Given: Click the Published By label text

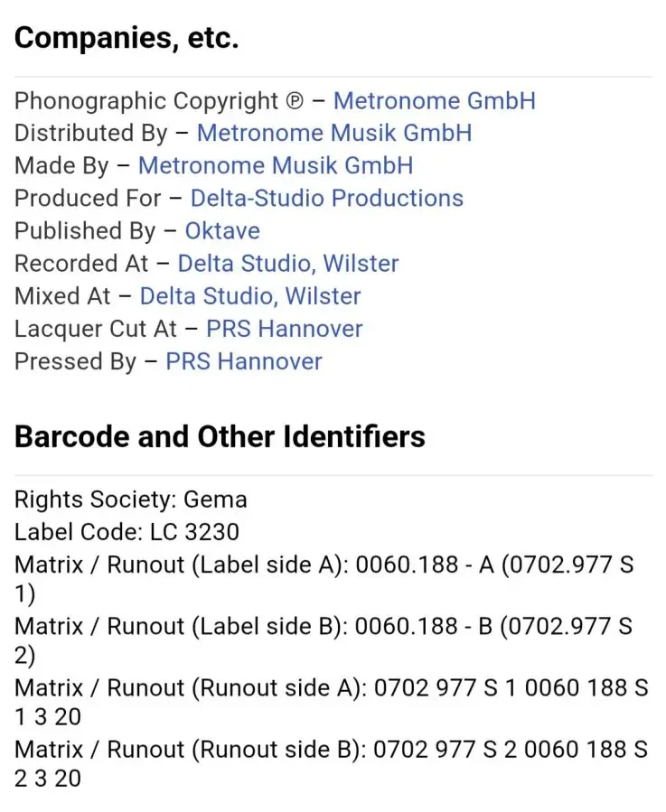Looking at the screenshot, I should 85,231.
